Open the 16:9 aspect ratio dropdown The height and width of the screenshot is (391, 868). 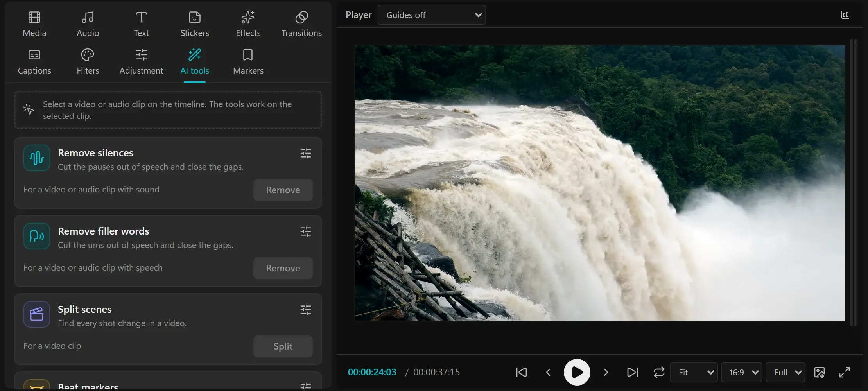click(742, 372)
